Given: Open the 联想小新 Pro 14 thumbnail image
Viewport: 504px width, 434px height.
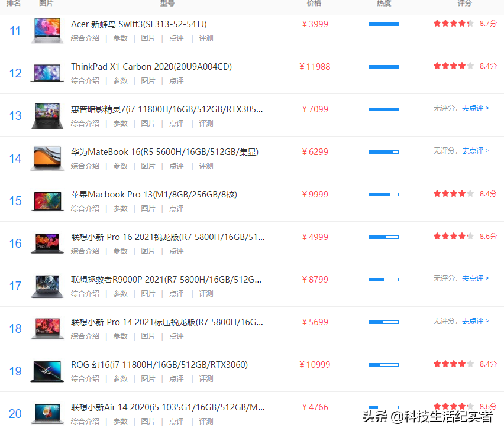Looking at the screenshot, I should click(47, 329).
